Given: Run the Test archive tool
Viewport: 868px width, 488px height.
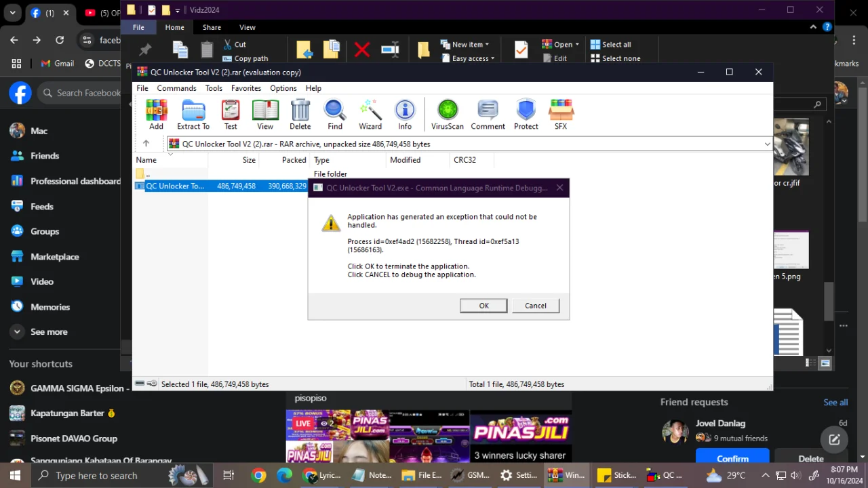Looking at the screenshot, I should 231,115.
